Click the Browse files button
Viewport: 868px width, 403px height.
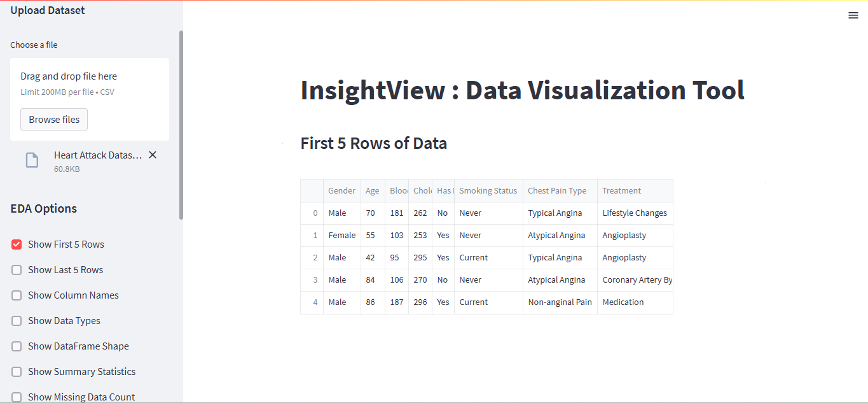coord(54,119)
